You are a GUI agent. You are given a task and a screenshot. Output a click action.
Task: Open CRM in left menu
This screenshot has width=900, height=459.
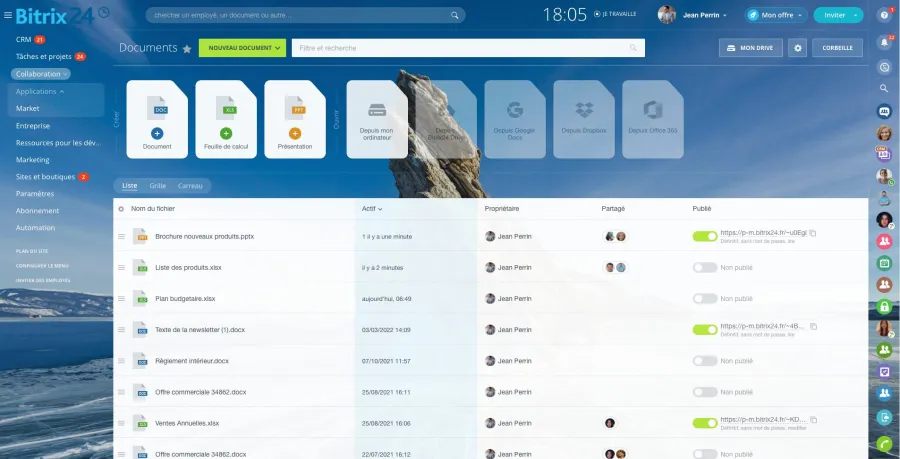tap(24, 40)
